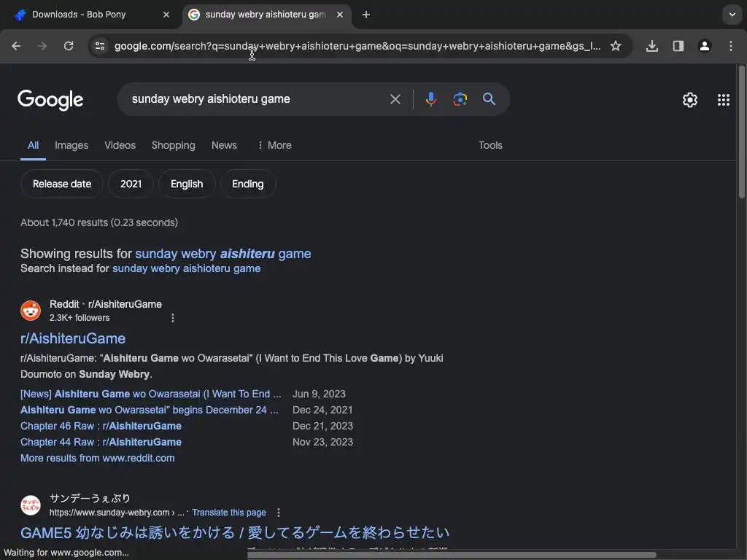
Task: Click the magnifier search button
Action: (x=489, y=99)
